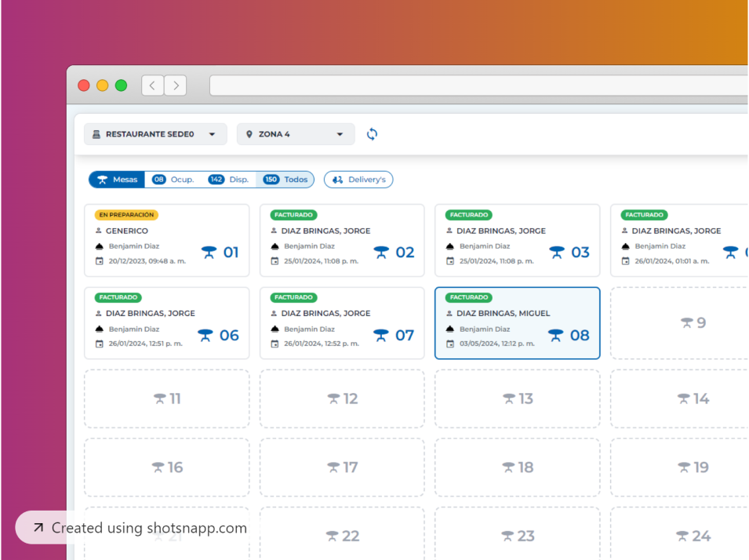Click the browser address bar

(x=479, y=85)
